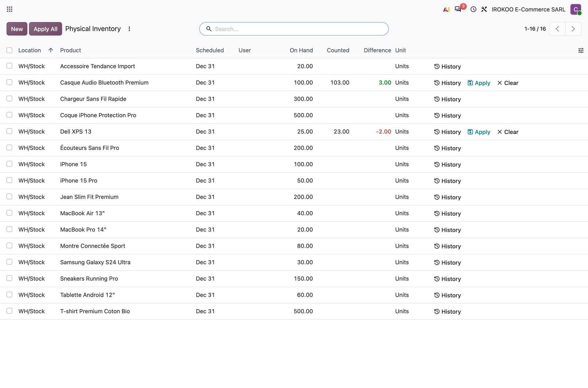Sort by the Difference column header
Image resolution: width=588 pixels, height=388 pixels.
click(377, 50)
